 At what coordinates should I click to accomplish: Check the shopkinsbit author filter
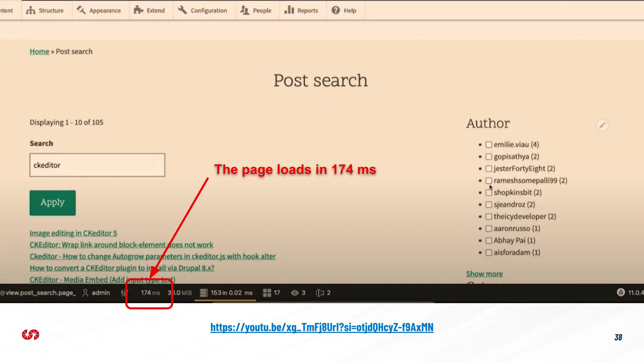click(489, 192)
